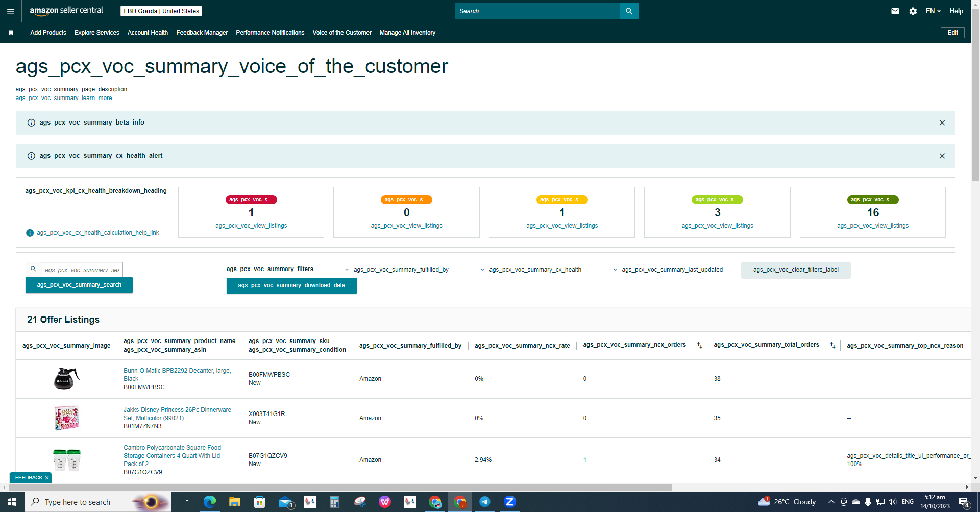Click the ags_pcx_voc_summary_search button
980x512 pixels.
click(x=79, y=285)
